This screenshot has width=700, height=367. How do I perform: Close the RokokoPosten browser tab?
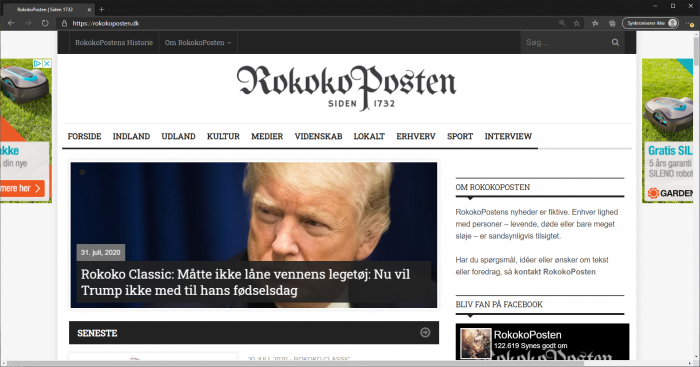pyautogui.click(x=89, y=9)
